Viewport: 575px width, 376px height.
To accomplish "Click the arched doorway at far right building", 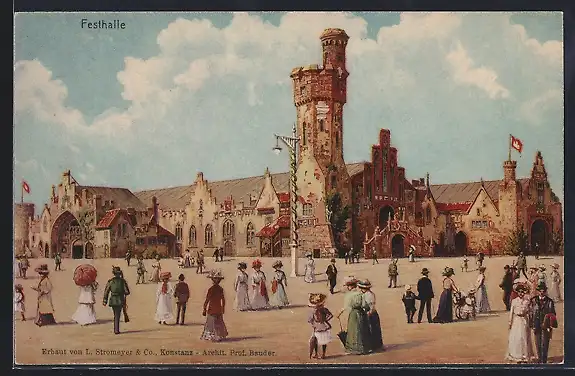I will click(x=539, y=236).
